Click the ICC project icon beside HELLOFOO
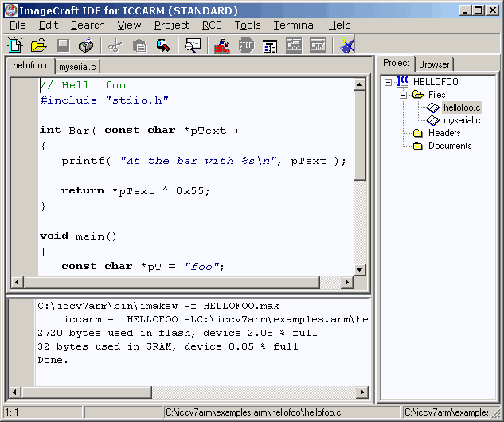This screenshot has width=504, height=422. pos(403,81)
